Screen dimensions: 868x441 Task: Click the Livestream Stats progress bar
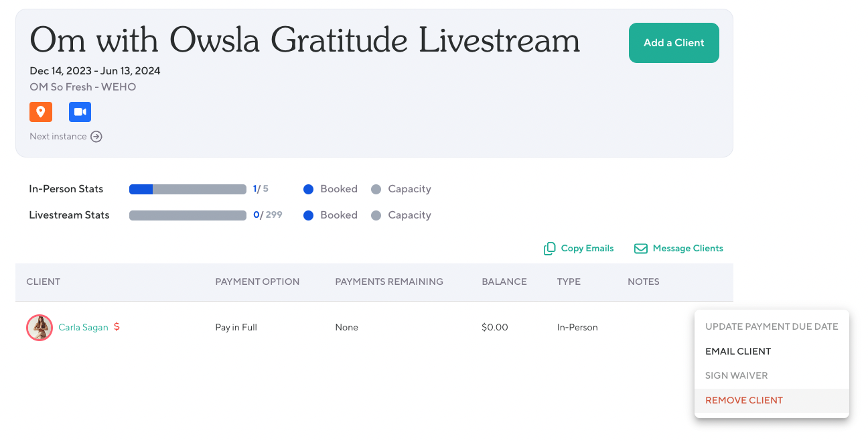[188, 216]
